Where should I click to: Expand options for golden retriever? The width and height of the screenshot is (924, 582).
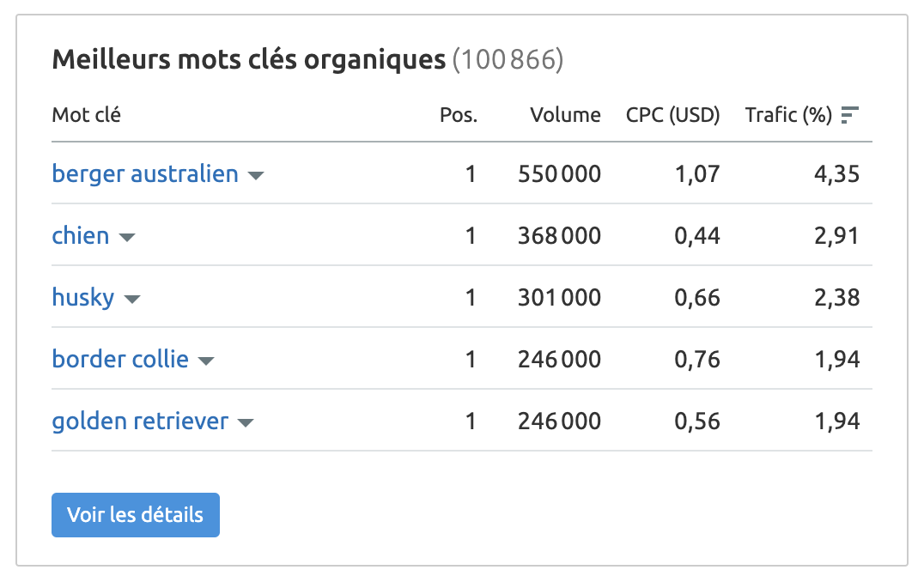point(246,421)
